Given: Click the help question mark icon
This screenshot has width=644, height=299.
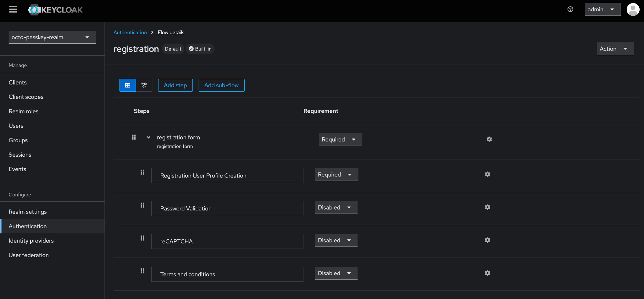Looking at the screenshot, I should pyautogui.click(x=570, y=9).
